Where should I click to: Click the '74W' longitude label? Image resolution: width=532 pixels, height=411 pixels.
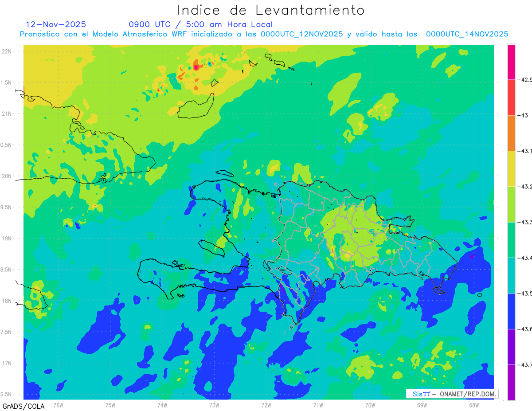[x=162, y=405]
